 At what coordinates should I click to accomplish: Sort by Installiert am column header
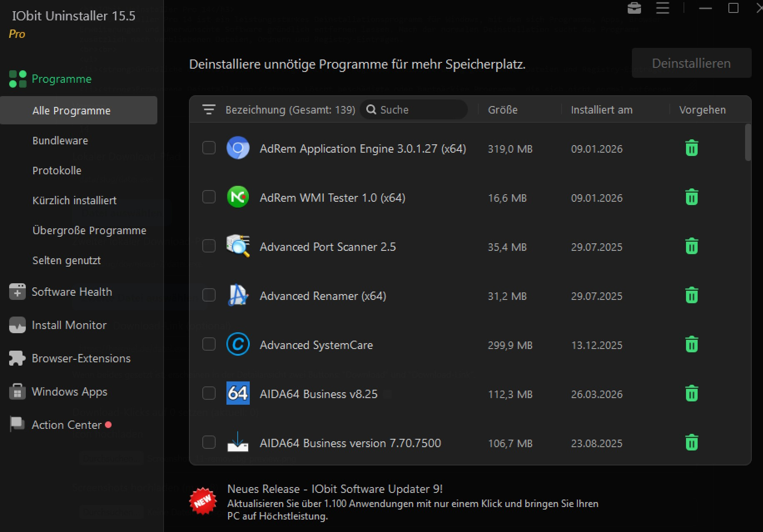(x=601, y=110)
